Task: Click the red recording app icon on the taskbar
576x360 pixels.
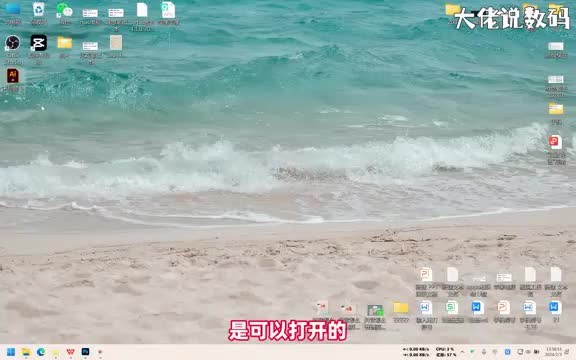Action: 100,352
